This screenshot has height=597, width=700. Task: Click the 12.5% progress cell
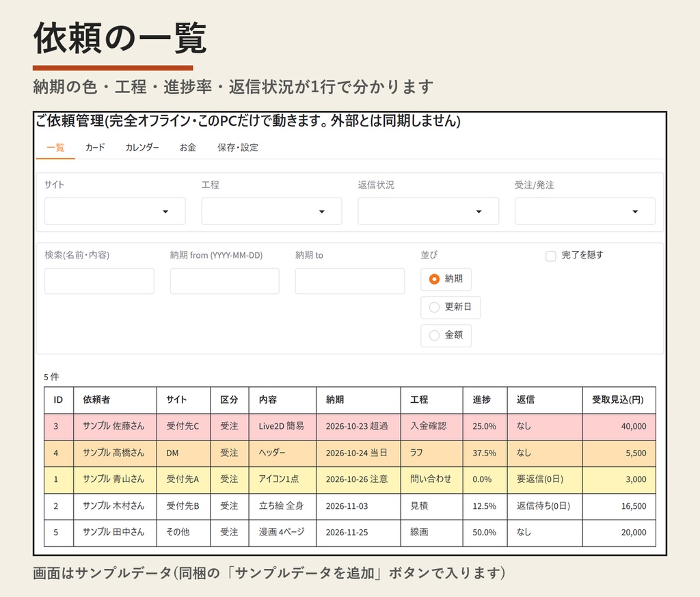(x=485, y=506)
